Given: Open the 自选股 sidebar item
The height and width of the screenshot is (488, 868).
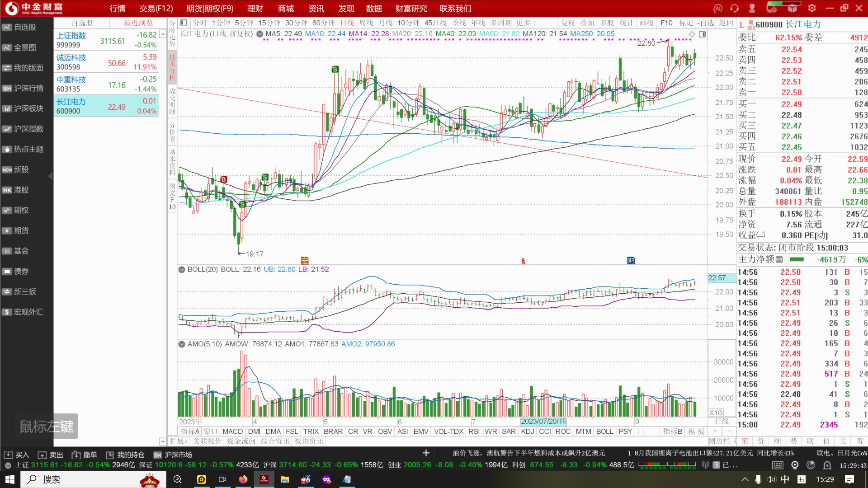Looking at the screenshot, I should [x=26, y=27].
